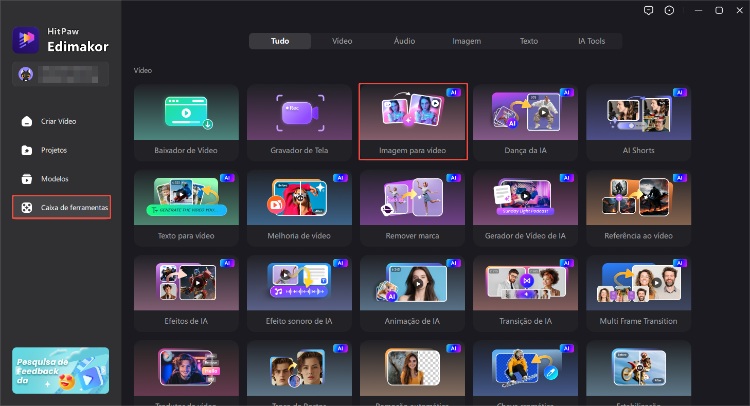This screenshot has width=750, height=406.
Task: Open the video translator card with streamer thumbnail
Action: click(x=186, y=373)
